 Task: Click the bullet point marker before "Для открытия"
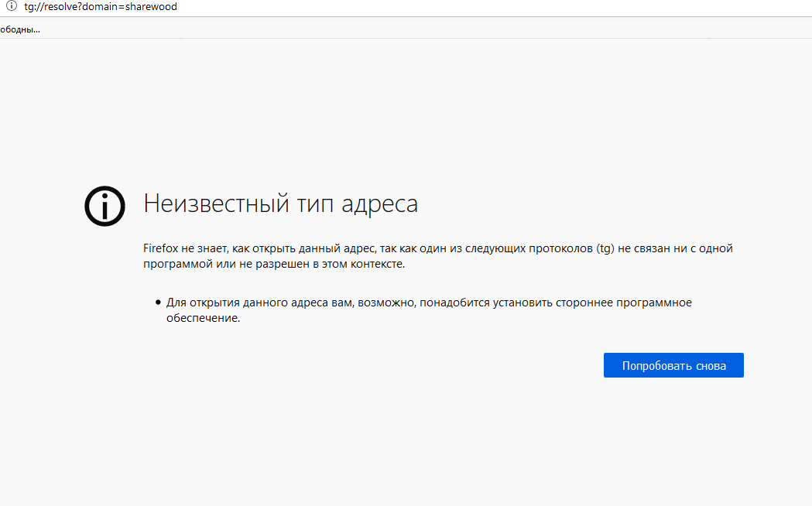coord(158,303)
